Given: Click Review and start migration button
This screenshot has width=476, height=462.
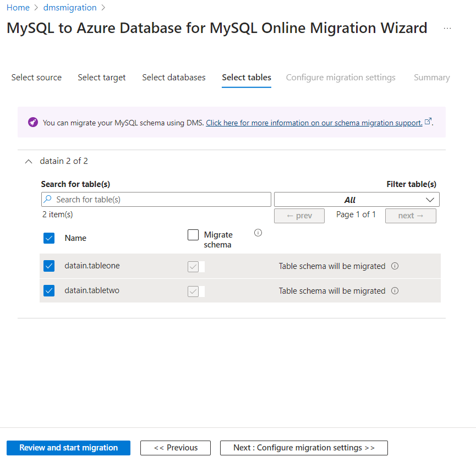Looking at the screenshot, I should [x=68, y=448].
